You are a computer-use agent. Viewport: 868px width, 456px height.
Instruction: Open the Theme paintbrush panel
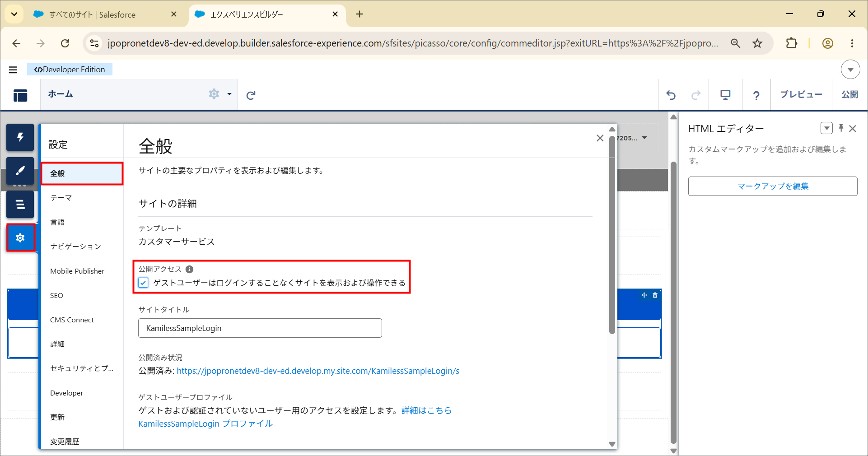coord(20,171)
